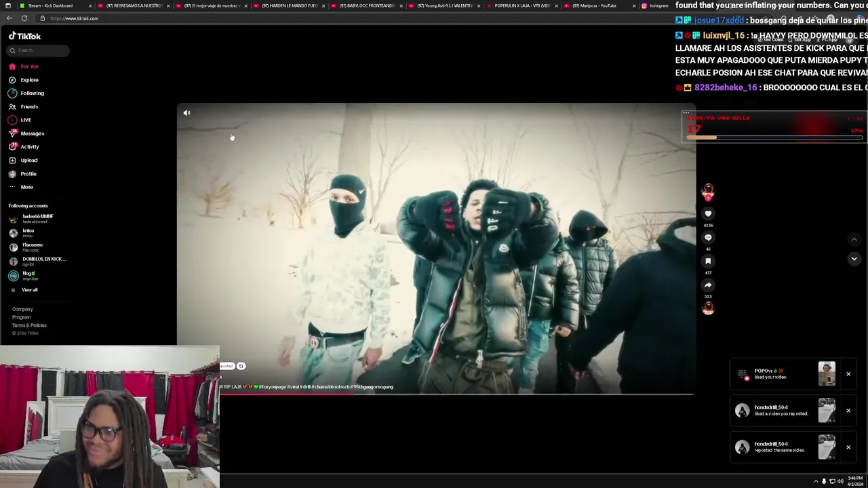The image size is (868, 488).
Task: Open DOMIILOL EN KICK account
Action: pyautogui.click(x=37, y=261)
